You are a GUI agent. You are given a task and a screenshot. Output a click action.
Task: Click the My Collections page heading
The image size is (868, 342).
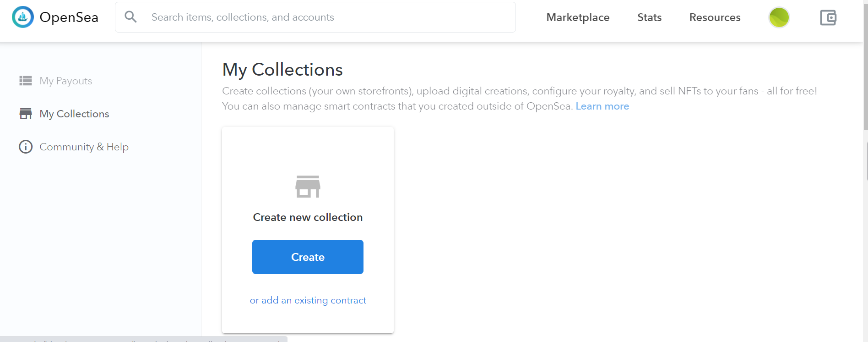click(282, 70)
